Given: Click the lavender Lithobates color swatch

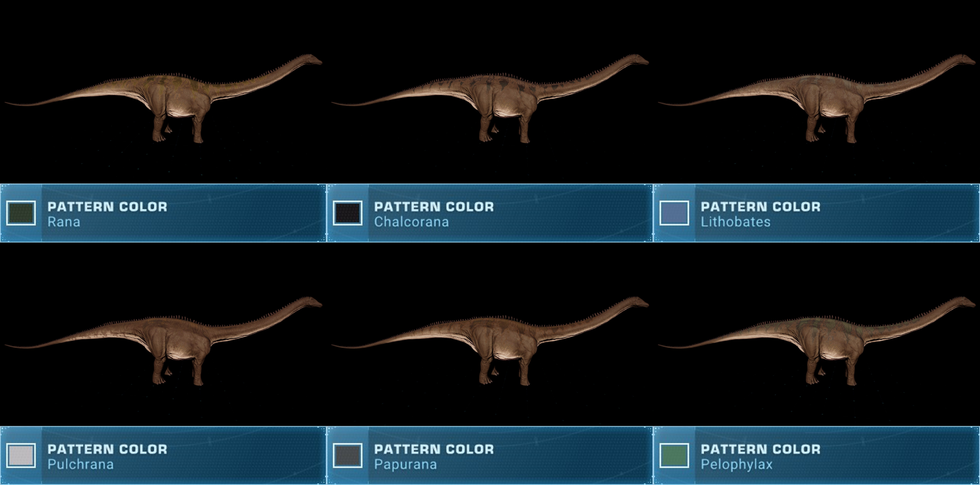Looking at the screenshot, I should coord(674,213).
